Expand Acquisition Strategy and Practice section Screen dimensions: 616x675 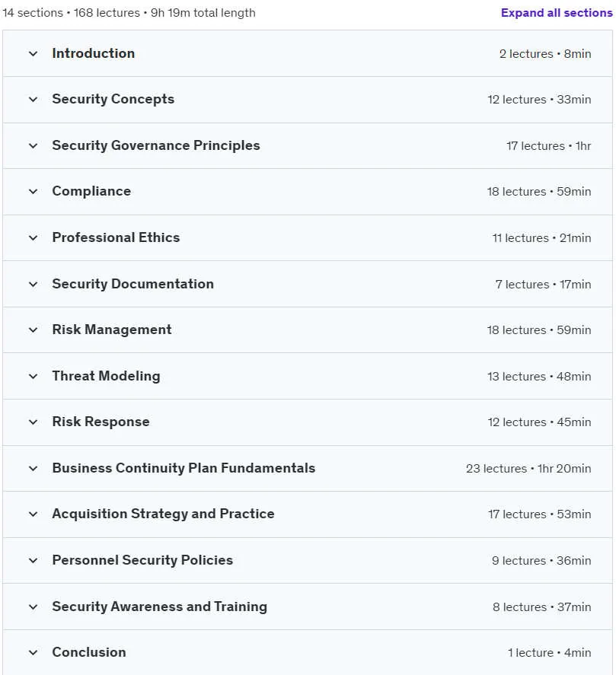[308, 514]
